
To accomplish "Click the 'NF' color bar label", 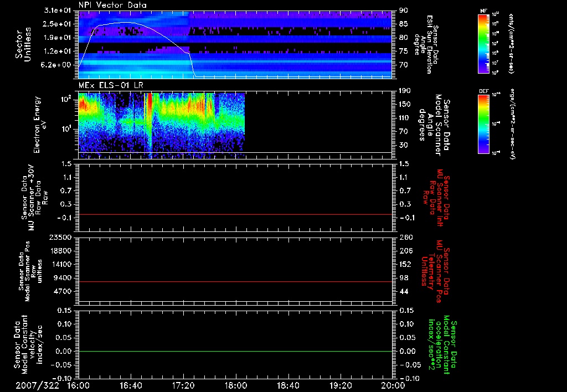I will tap(483, 11).
